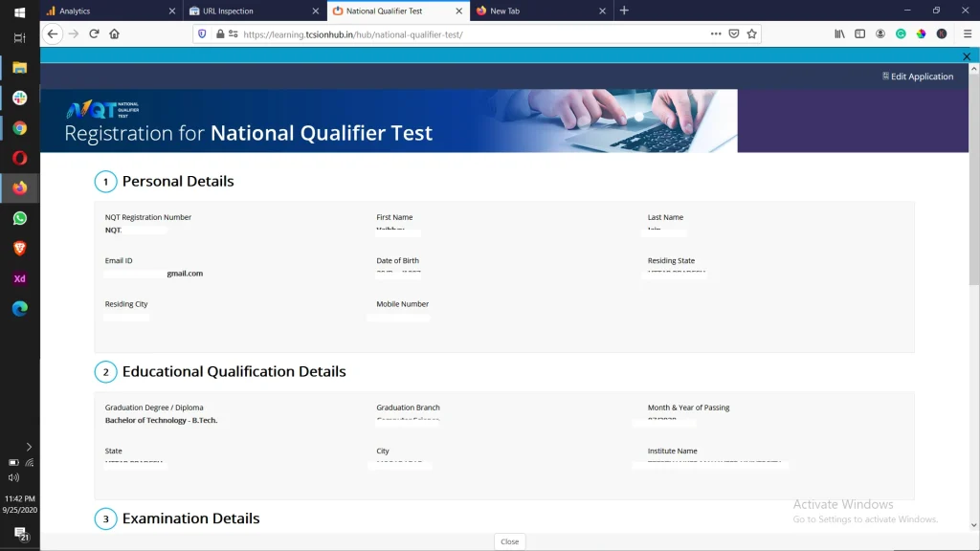This screenshot has height=551, width=980.
Task: Toggle the Firefox sidebar icon
Action: click(x=859, y=33)
